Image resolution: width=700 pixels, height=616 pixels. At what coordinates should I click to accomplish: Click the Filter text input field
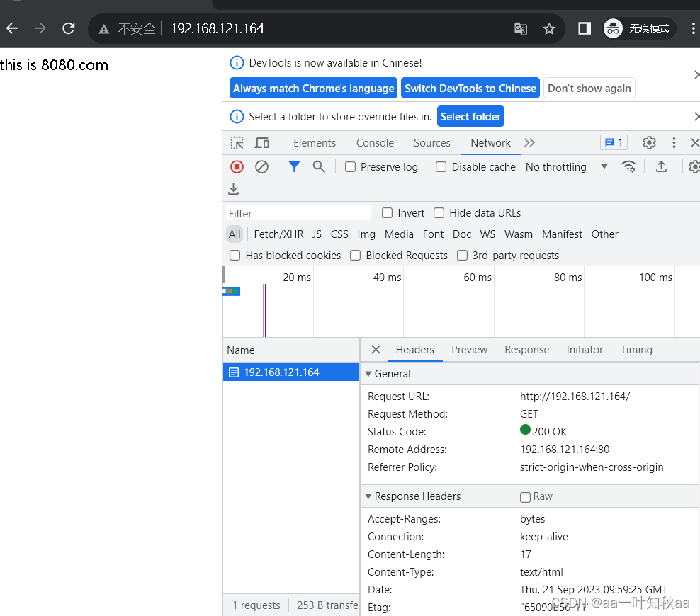[x=298, y=213]
